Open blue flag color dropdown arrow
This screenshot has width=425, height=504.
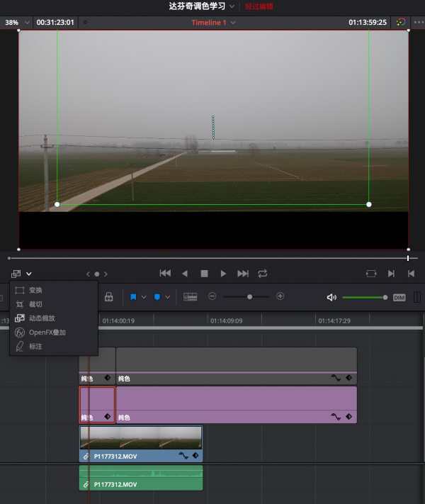144,297
